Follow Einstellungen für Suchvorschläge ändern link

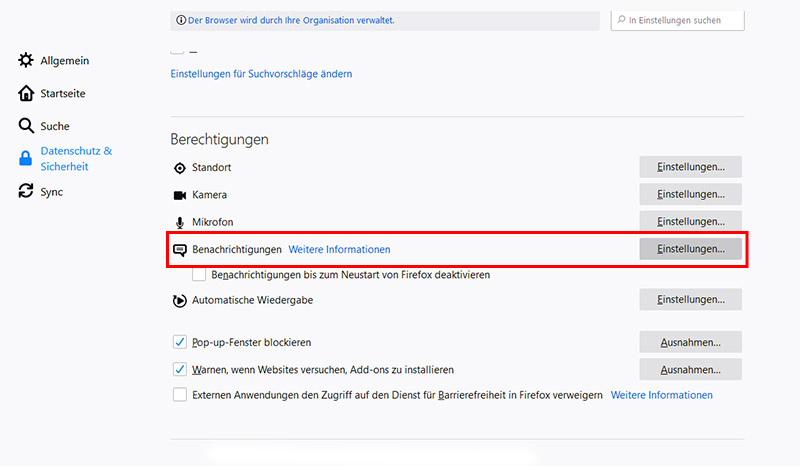point(261,73)
